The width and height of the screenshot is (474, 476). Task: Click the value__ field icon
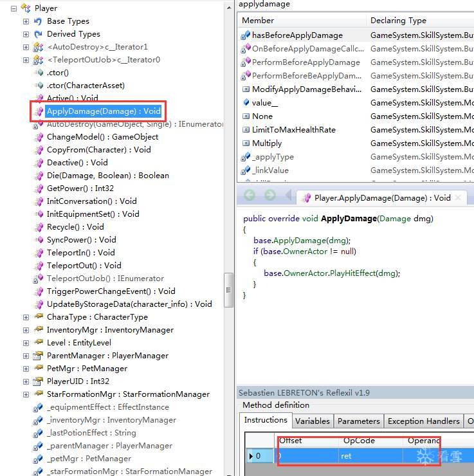coord(246,102)
